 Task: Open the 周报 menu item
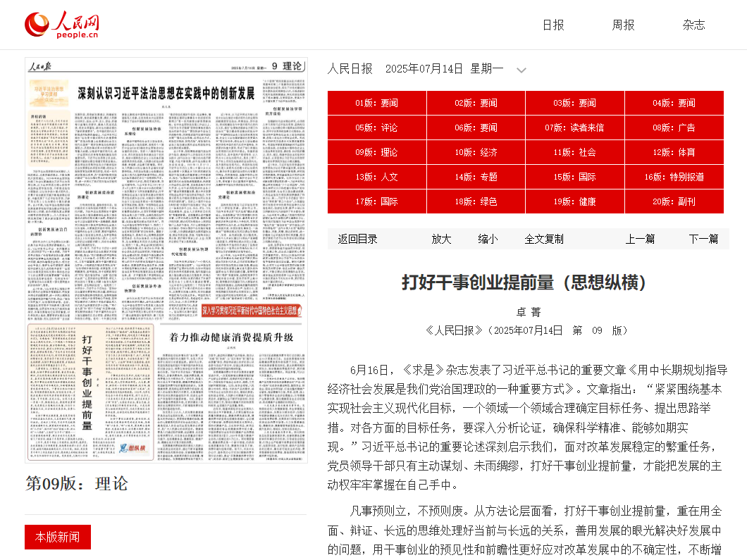coord(623,25)
